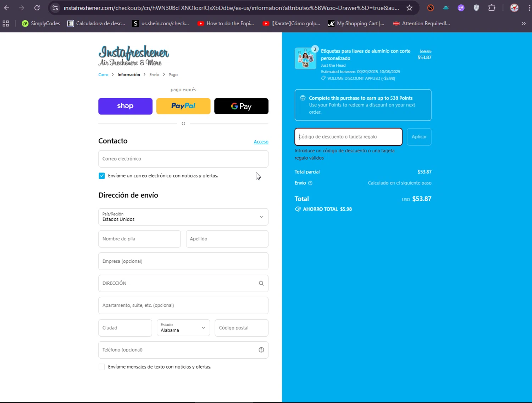Open the red blocked-circle extension icon
The height and width of the screenshot is (403, 532).
(431, 8)
